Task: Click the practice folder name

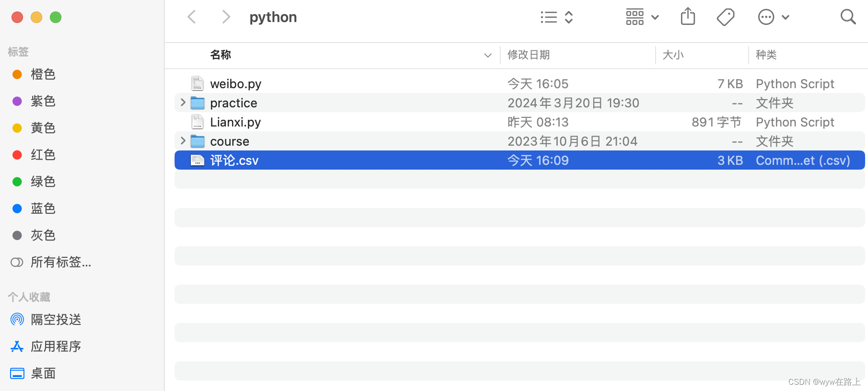Action: click(x=234, y=103)
